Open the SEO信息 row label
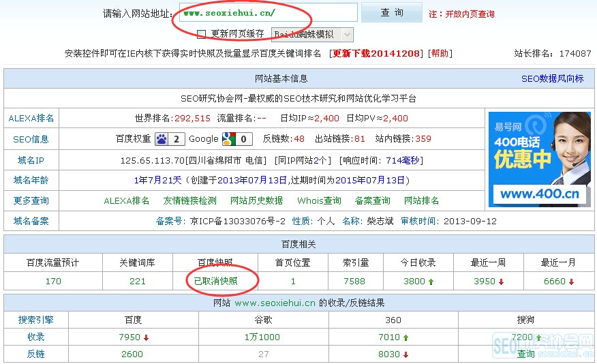Image resolution: width=597 pixels, height=364 pixels. point(31,139)
